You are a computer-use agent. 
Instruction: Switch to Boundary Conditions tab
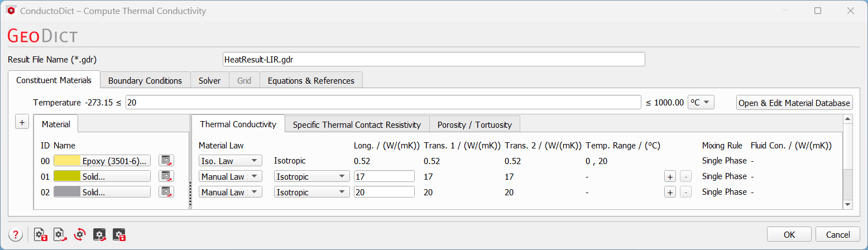[x=145, y=80]
